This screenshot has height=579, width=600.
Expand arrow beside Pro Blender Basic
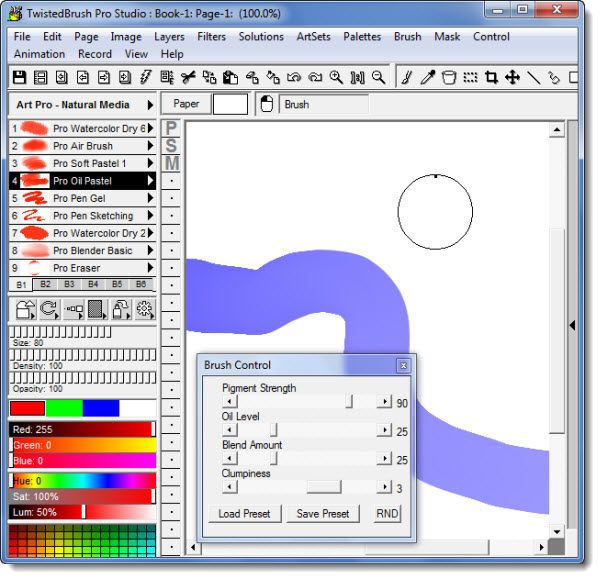[x=151, y=250]
